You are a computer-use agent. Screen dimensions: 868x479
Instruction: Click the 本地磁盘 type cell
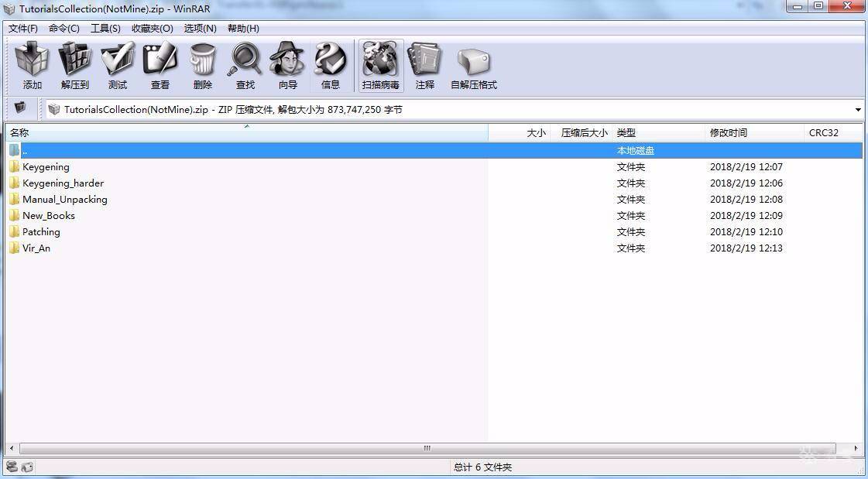click(636, 150)
